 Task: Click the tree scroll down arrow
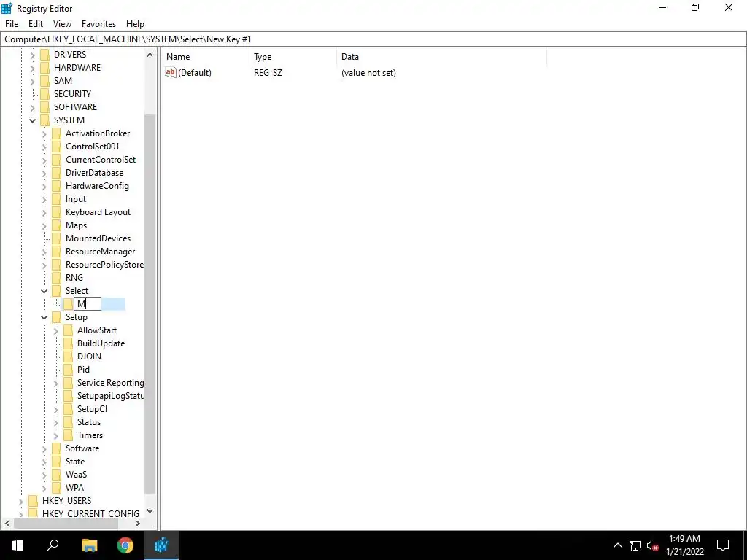150,511
